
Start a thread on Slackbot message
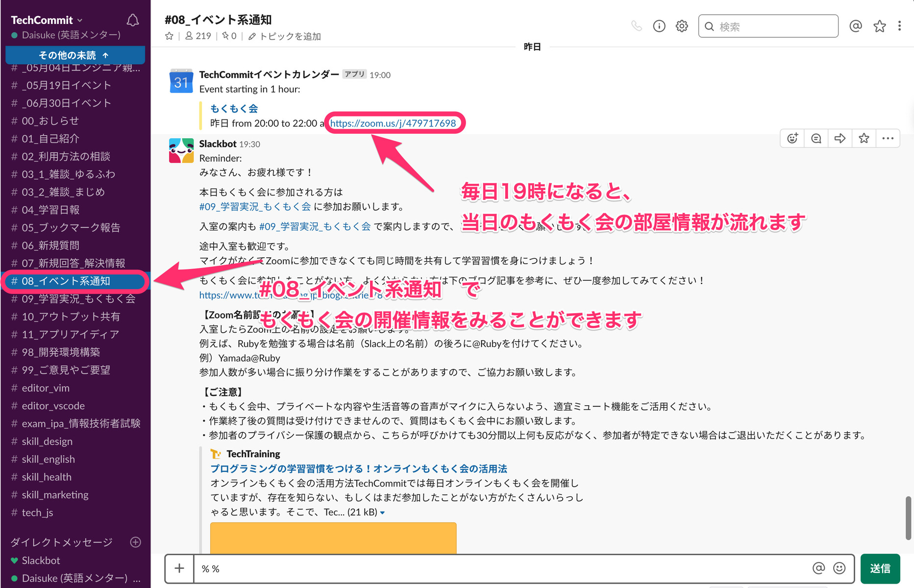click(816, 139)
